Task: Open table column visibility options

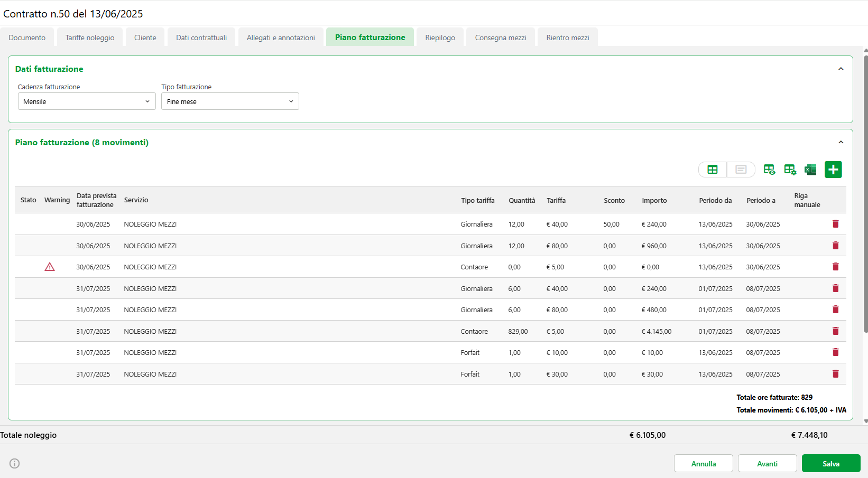Action: point(769,170)
